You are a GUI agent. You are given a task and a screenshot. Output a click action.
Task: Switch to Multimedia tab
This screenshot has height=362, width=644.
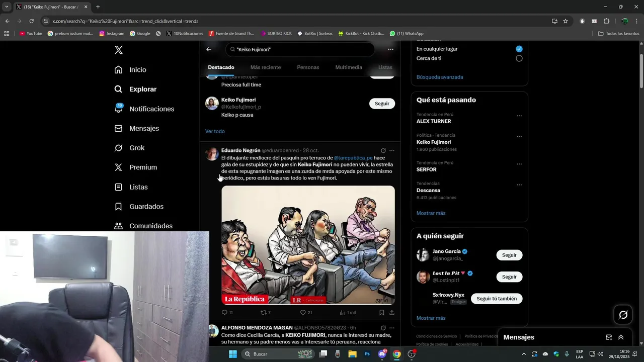tap(349, 67)
